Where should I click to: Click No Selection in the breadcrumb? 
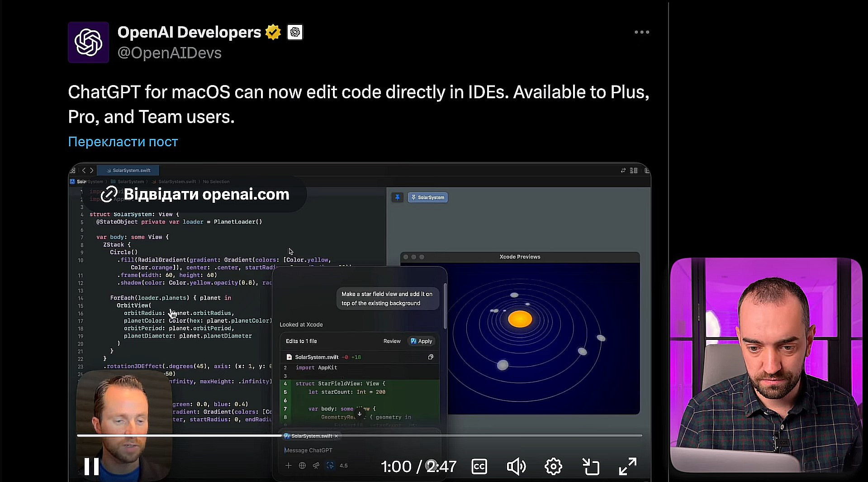(x=216, y=181)
